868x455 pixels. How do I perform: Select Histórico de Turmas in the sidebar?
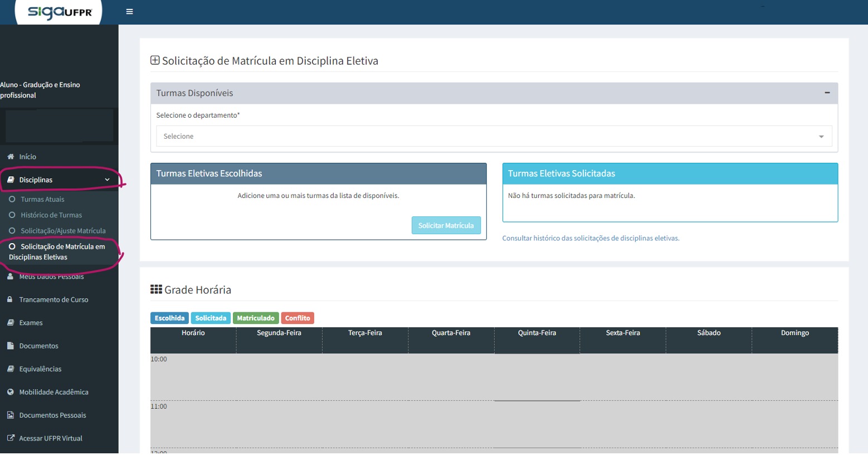point(51,215)
